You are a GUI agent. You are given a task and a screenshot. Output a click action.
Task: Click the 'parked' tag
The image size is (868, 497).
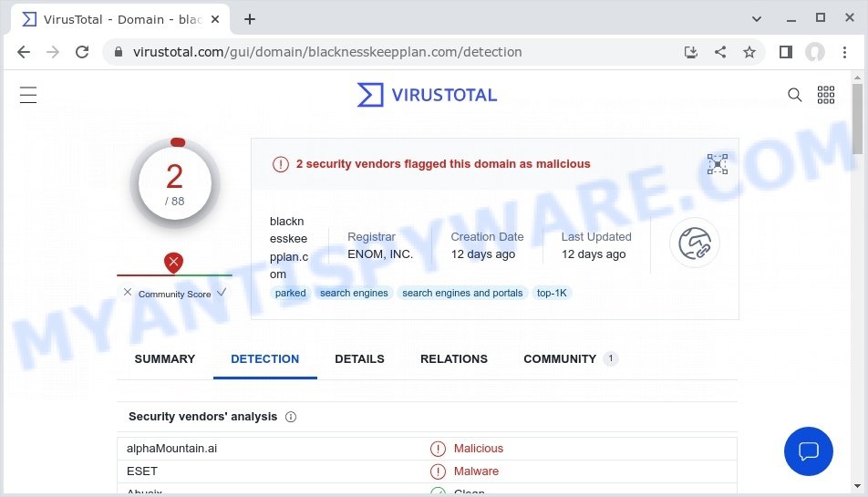point(290,293)
